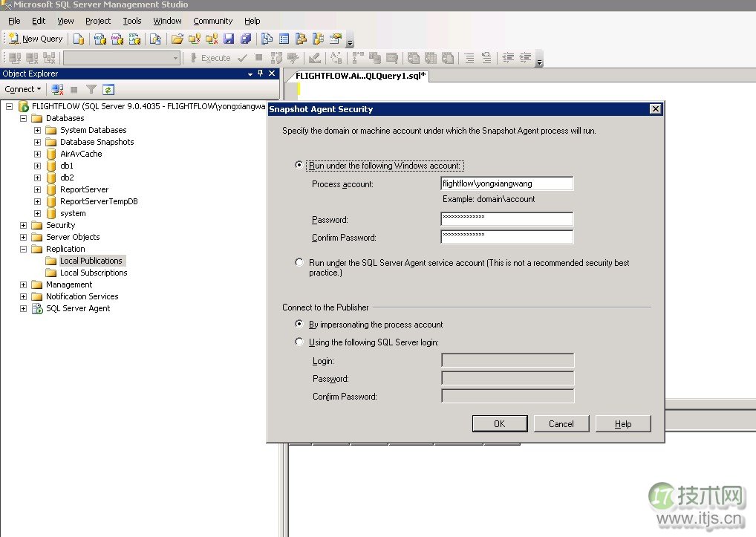The image size is (756, 537).
Task: Select Run under SQL Server Agent service account
Action: pos(299,262)
